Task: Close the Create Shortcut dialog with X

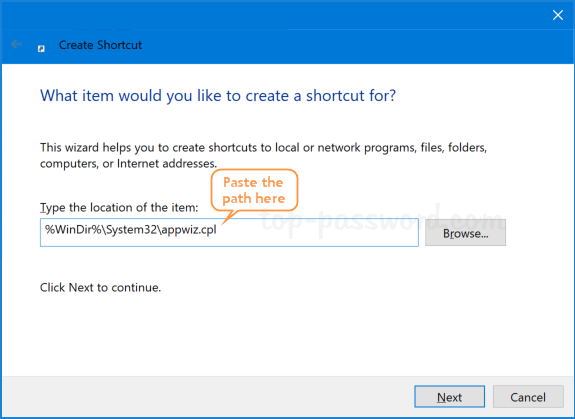Action: [558, 15]
